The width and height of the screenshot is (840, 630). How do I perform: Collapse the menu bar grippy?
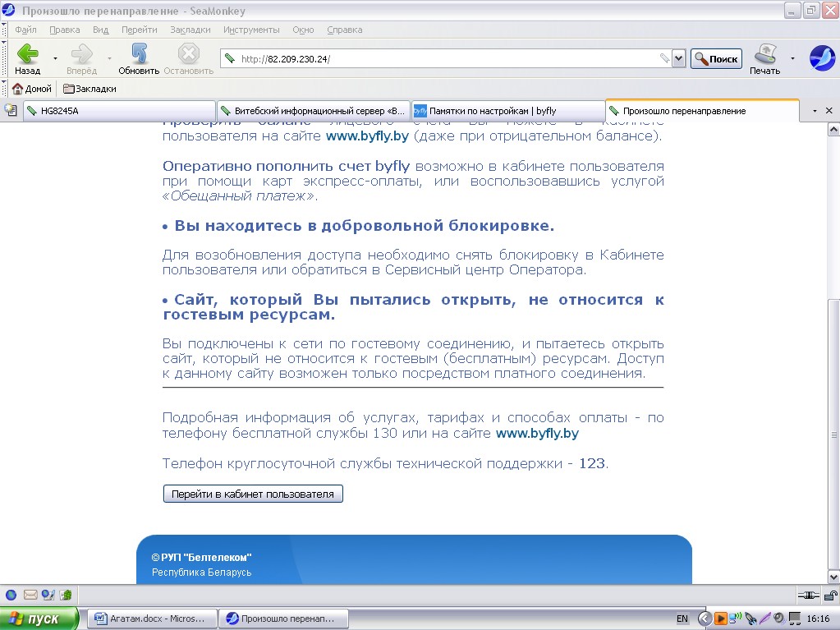[4, 30]
